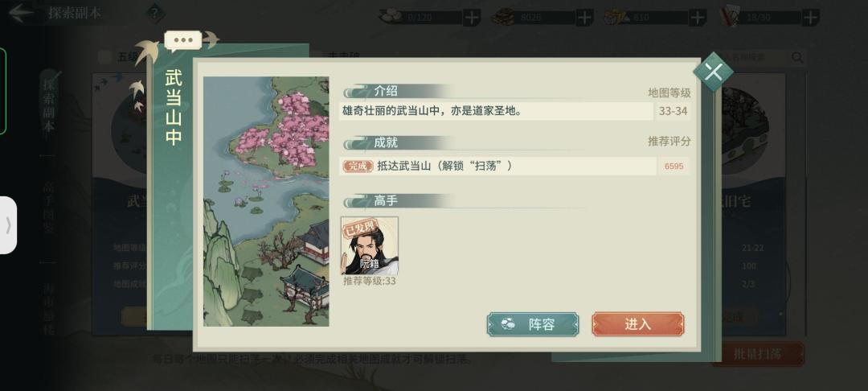Tap the back arrow beside 探索副本
Screen dimensions: 868x391
[21, 13]
